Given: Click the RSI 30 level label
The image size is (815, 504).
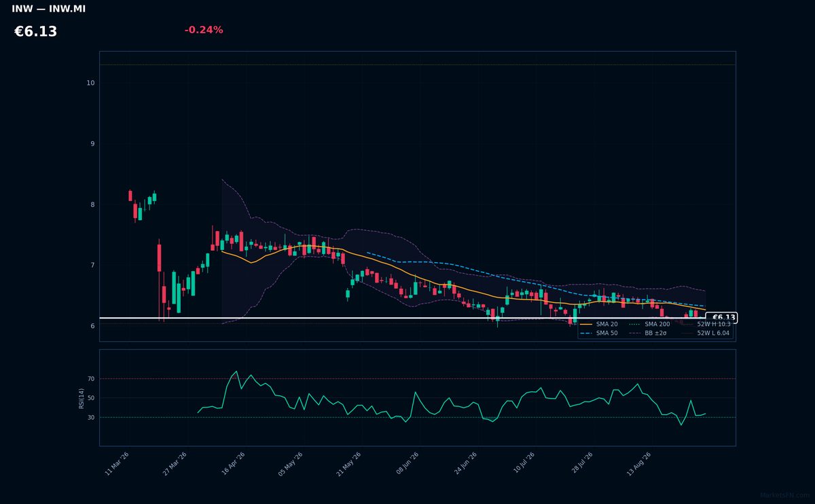Looking at the screenshot, I should (x=91, y=418).
